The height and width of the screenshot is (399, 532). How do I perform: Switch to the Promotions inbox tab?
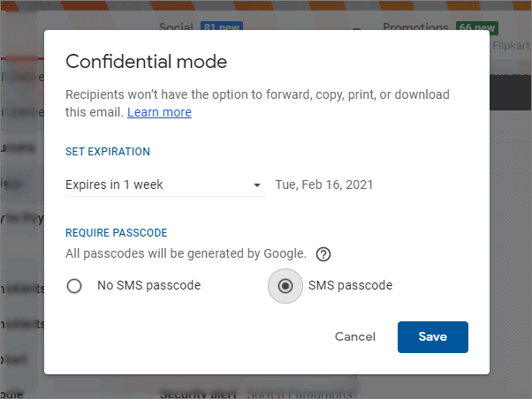pyautogui.click(x=415, y=26)
